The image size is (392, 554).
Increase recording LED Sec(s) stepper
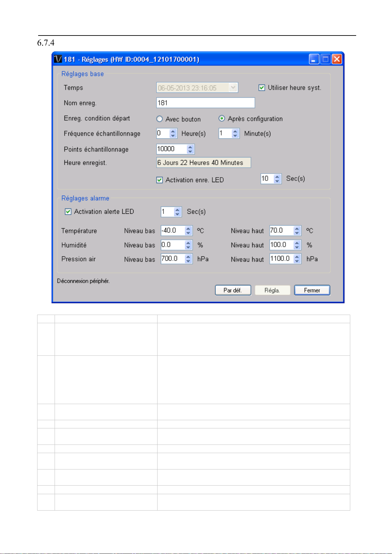277,177
